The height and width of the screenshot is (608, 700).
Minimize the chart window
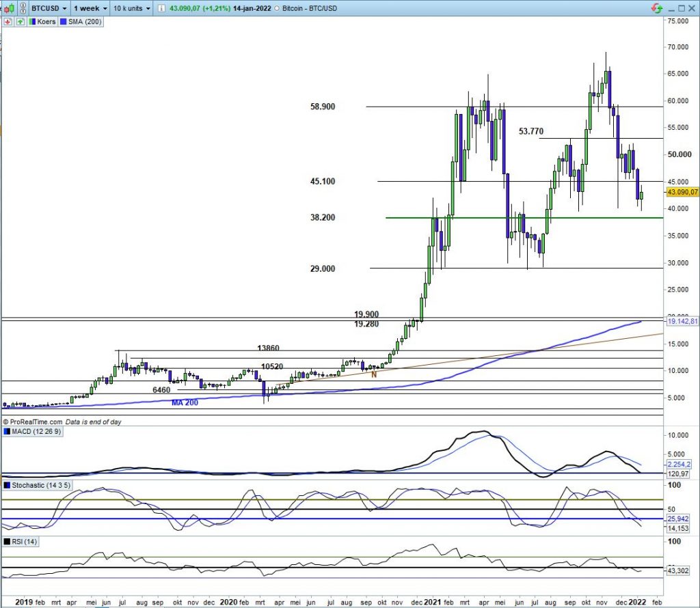[x=671, y=8]
